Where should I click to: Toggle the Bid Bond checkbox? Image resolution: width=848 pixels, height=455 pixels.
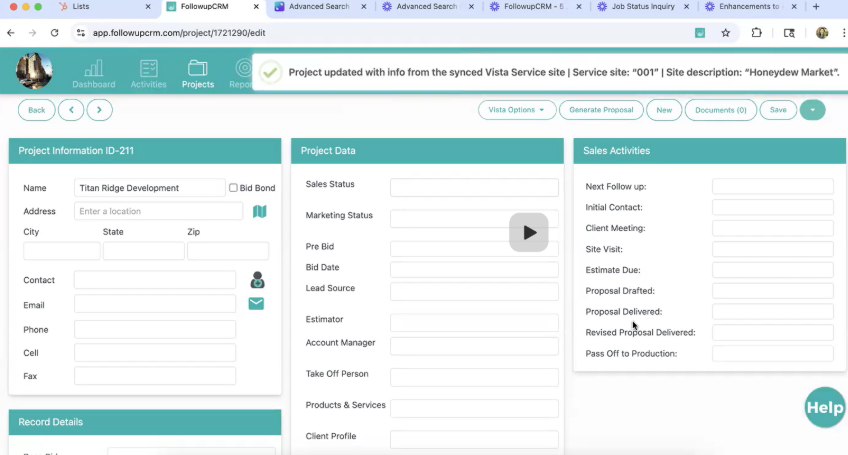click(x=233, y=188)
